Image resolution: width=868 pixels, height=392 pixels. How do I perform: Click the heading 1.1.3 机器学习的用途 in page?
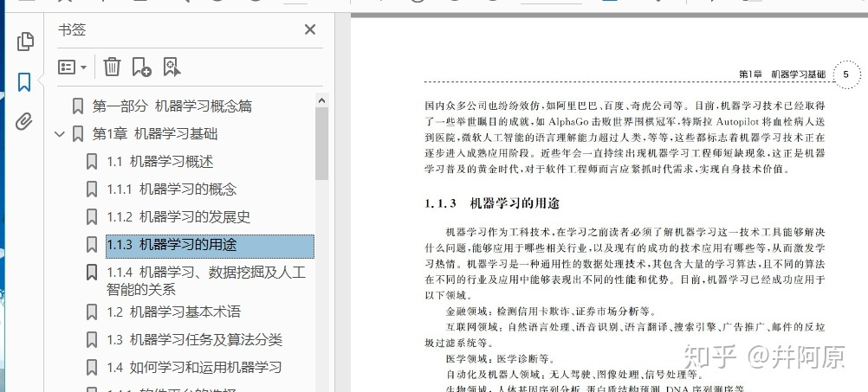pyautogui.click(x=492, y=203)
